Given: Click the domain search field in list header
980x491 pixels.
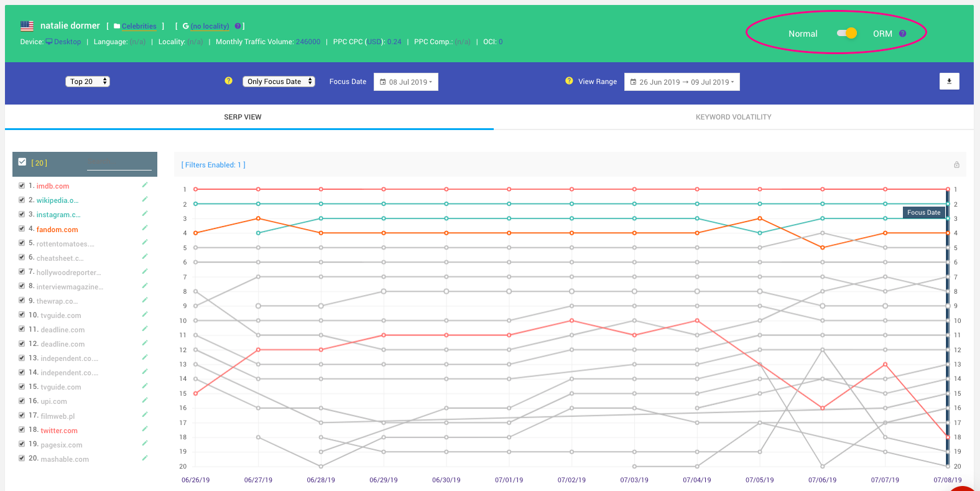Looking at the screenshot, I should (x=119, y=163).
